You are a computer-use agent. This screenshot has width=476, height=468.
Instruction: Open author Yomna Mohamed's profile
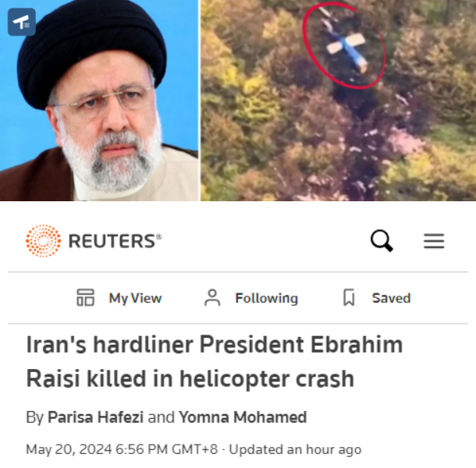243,417
